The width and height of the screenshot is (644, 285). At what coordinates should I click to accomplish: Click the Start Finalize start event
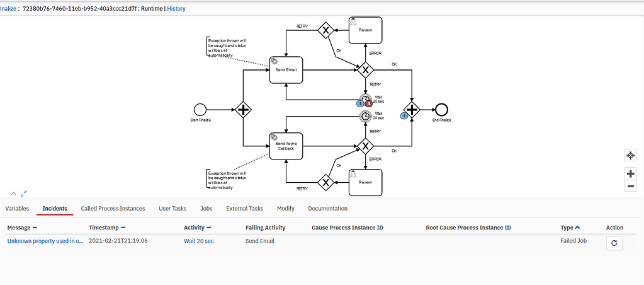[200, 109]
